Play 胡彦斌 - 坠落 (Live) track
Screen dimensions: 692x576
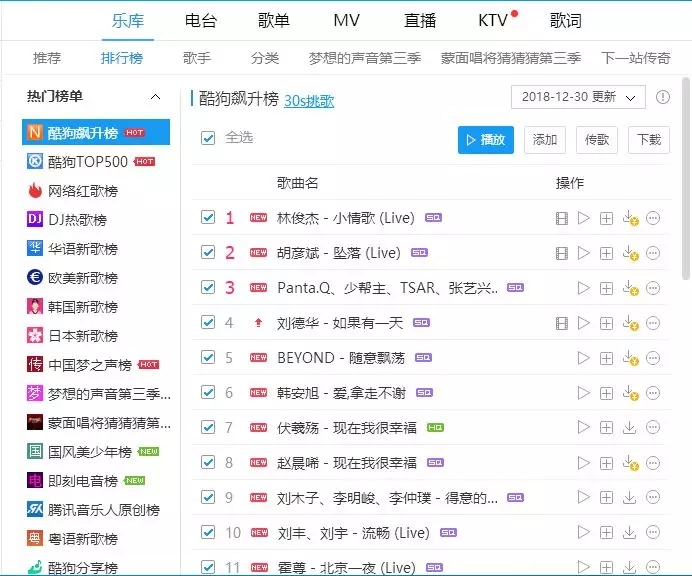[x=584, y=253]
